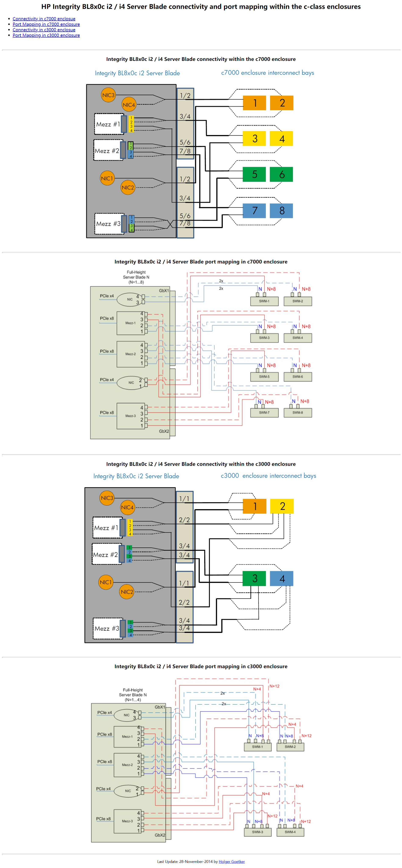Click yellow interconnect bay 3 in c7000 connectivity diagram
This screenshot has width=402, height=868.
tap(255, 138)
